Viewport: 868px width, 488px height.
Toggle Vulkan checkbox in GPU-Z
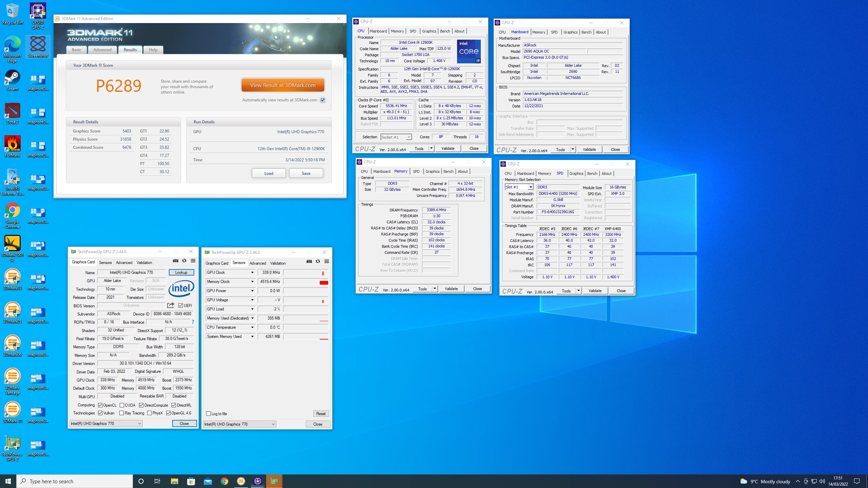point(100,413)
